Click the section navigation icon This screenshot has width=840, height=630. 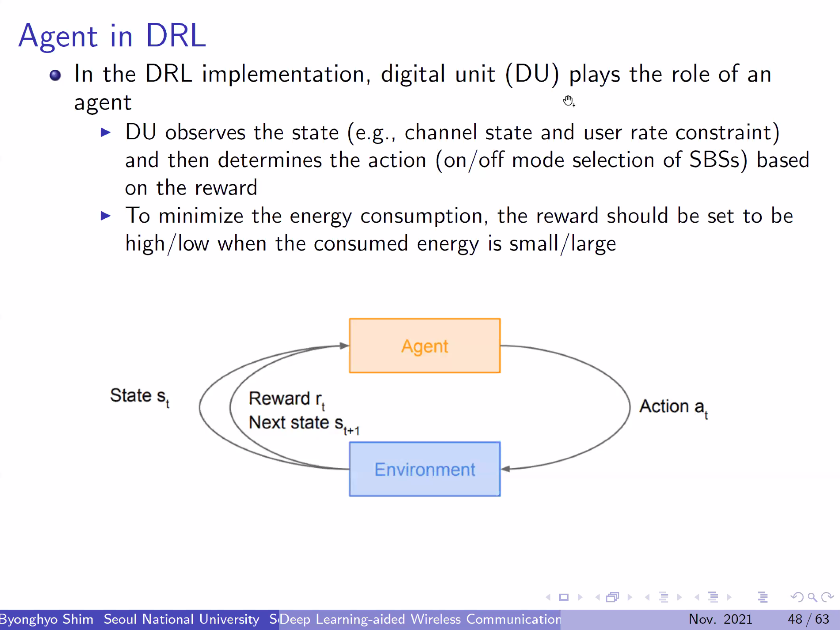(x=713, y=597)
